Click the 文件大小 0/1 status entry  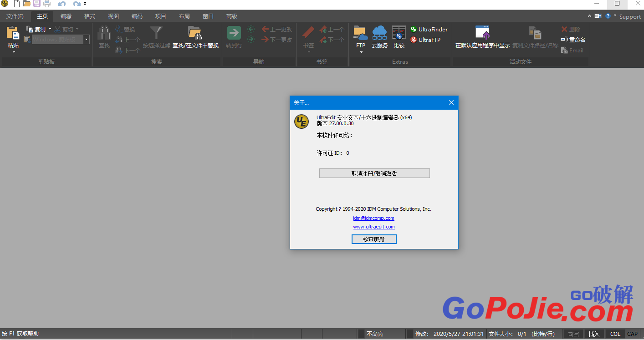pos(522,334)
